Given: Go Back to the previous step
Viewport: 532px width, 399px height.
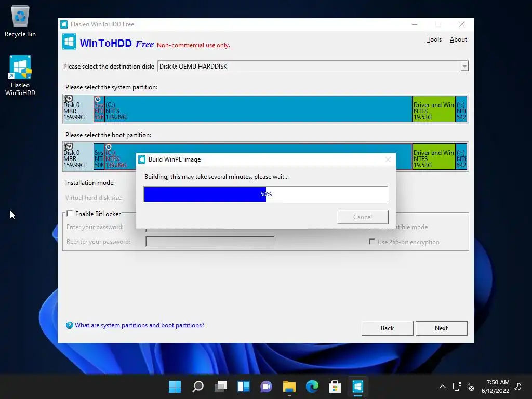Looking at the screenshot, I should point(387,328).
